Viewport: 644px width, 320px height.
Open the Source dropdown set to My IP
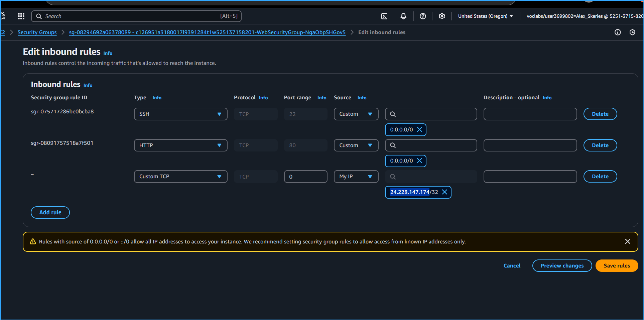[356, 176]
